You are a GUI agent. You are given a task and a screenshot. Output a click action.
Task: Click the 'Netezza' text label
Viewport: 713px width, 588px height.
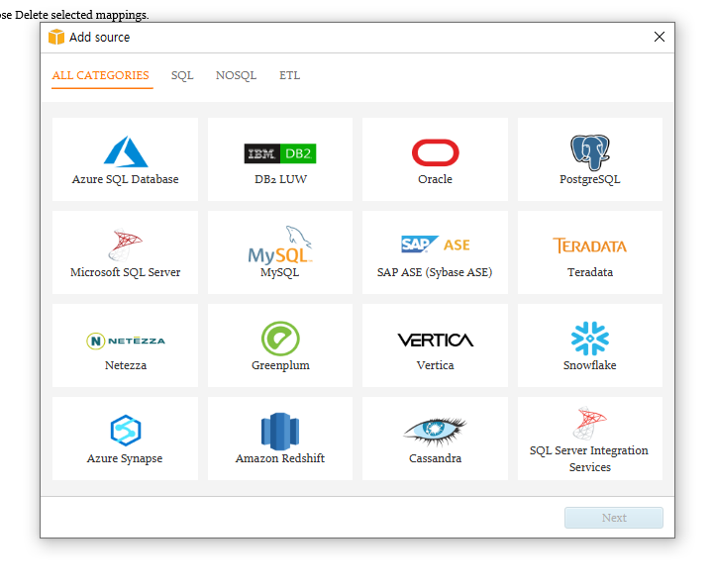(x=126, y=366)
